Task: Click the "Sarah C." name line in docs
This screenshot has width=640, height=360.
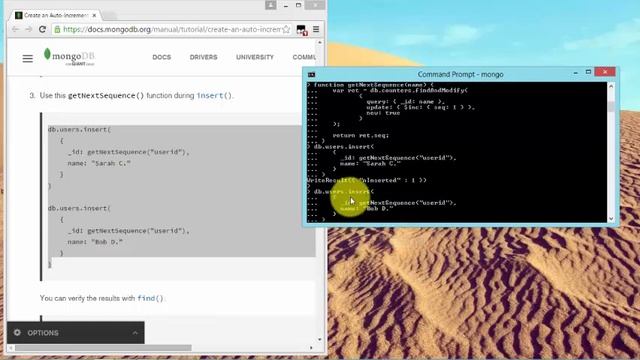Action: point(99,163)
